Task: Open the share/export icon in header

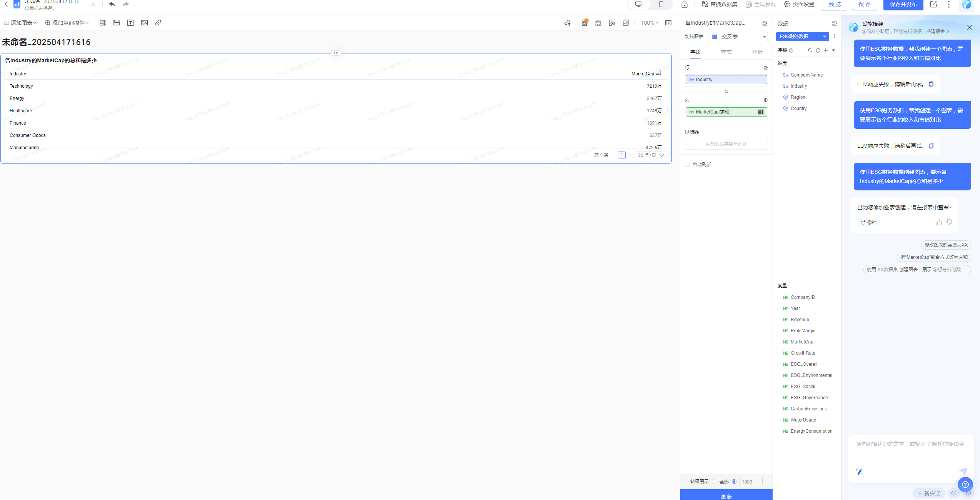Action: coord(933,4)
